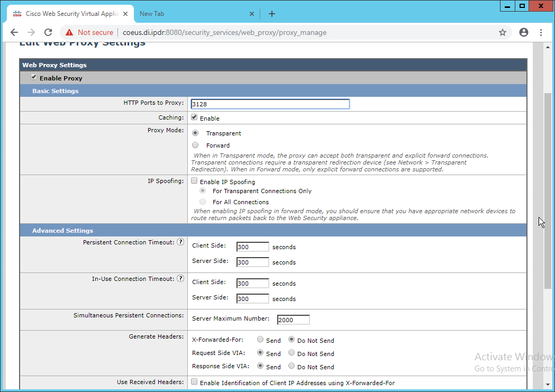Click the Use Received Headers label
Screen dimensions: 555x392
pos(150,382)
